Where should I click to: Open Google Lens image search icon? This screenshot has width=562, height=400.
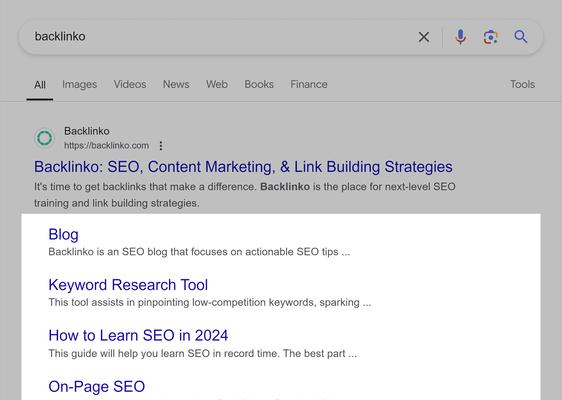(x=491, y=37)
